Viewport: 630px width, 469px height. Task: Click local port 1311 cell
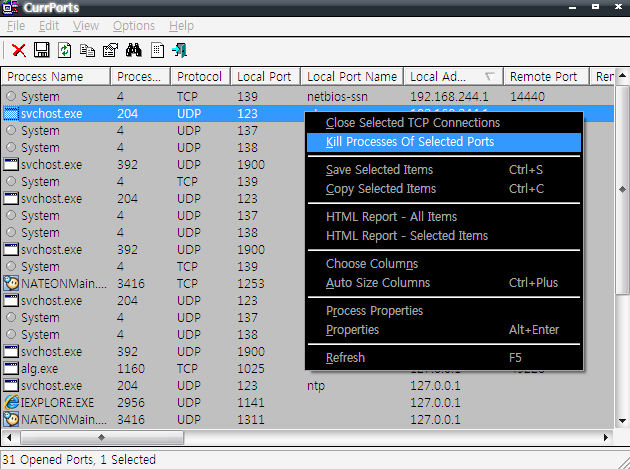(x=251, y=419)
